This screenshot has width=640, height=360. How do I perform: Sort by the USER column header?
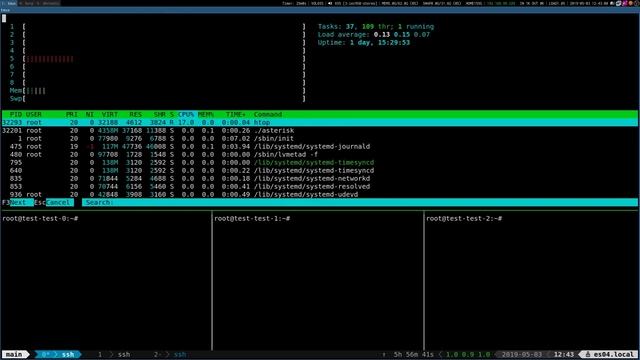click(x=34, y=114)
